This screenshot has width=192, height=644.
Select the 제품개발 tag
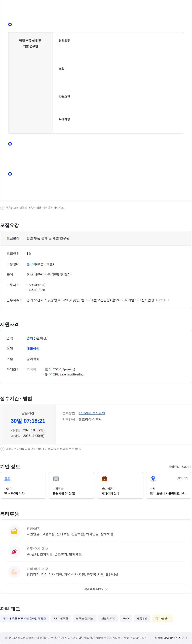142,618
